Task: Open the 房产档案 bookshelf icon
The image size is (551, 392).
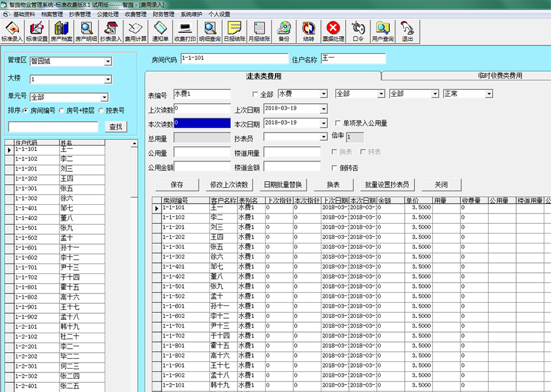Action: (61, 31)
